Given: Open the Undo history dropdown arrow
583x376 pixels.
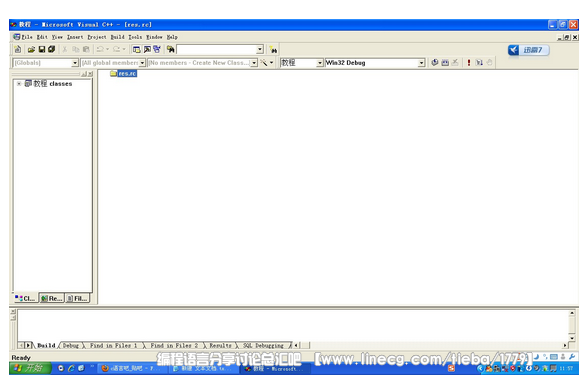Looking at the screenshot, I should tap(107, 49).
